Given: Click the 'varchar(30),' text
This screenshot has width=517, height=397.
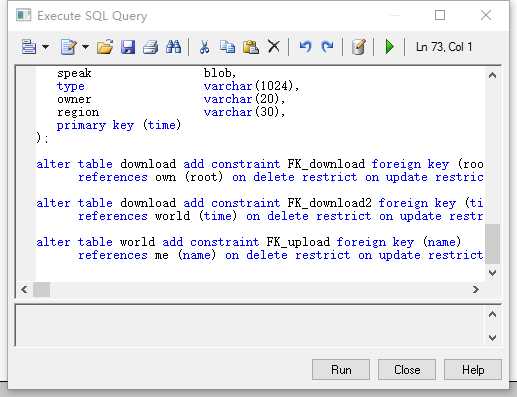Looking at the screenshot, I should coord(245,112).
